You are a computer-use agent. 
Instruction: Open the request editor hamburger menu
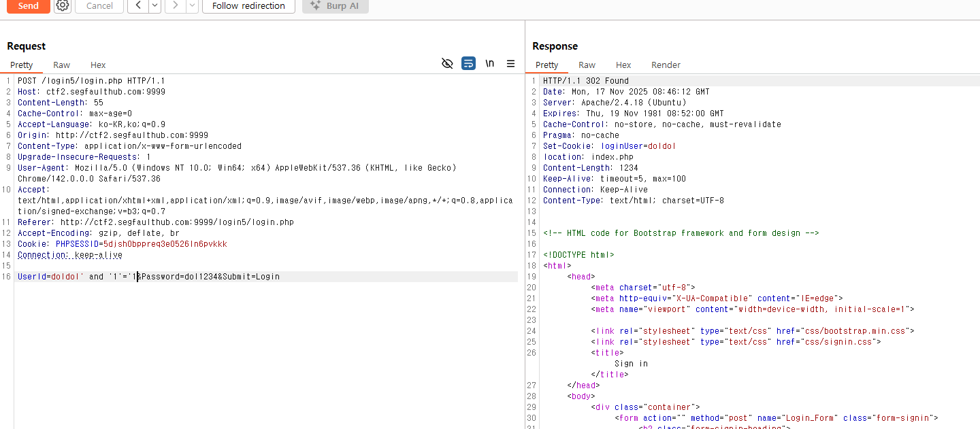(x=510, y=64)
